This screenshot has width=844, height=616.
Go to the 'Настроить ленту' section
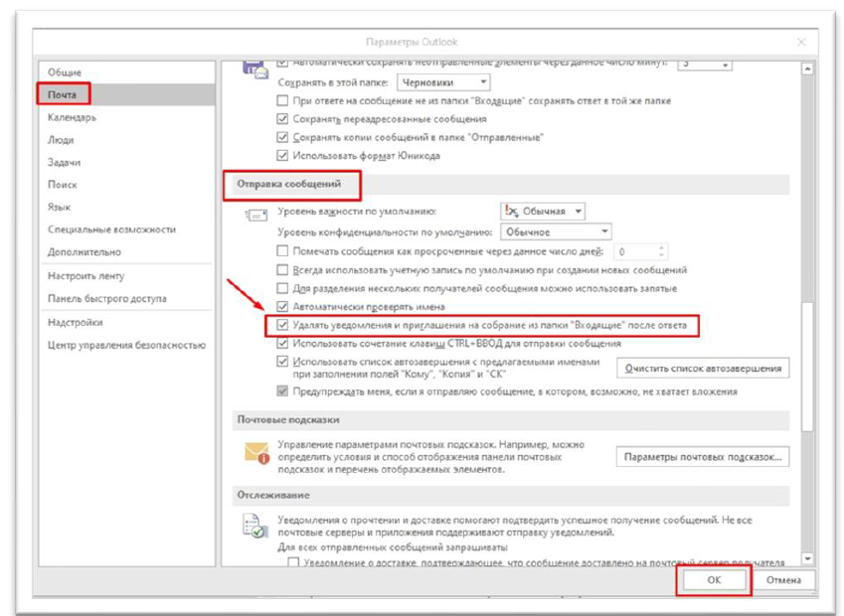tap(85, 275)
